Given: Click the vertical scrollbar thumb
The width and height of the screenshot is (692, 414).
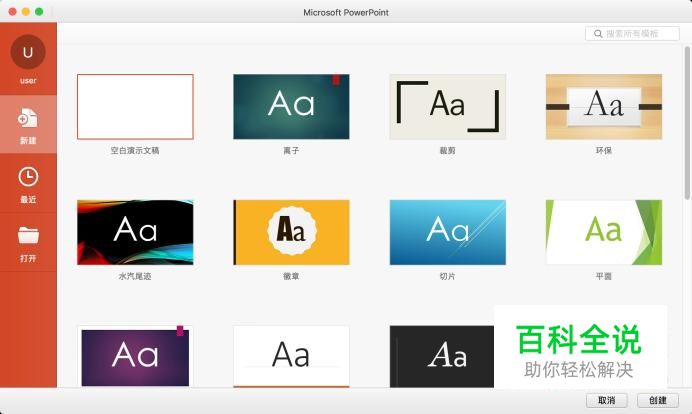Looking at the screenshot, I should click(x=687, y=123).
